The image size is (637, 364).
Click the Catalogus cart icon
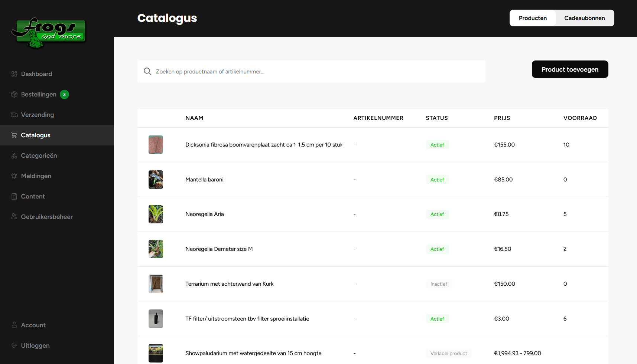[x=14, y=135]
